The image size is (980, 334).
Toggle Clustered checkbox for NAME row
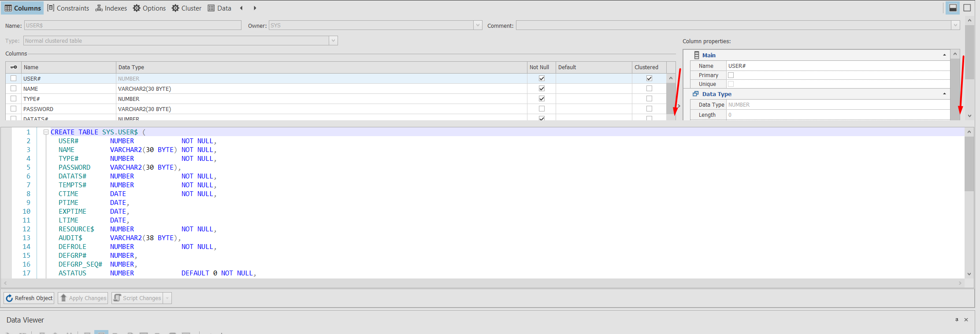[649, 89]
